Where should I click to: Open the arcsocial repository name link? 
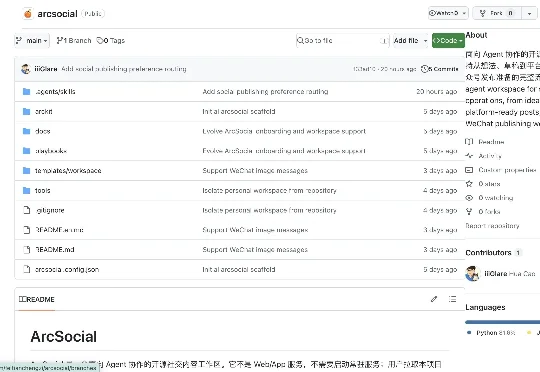57,14
